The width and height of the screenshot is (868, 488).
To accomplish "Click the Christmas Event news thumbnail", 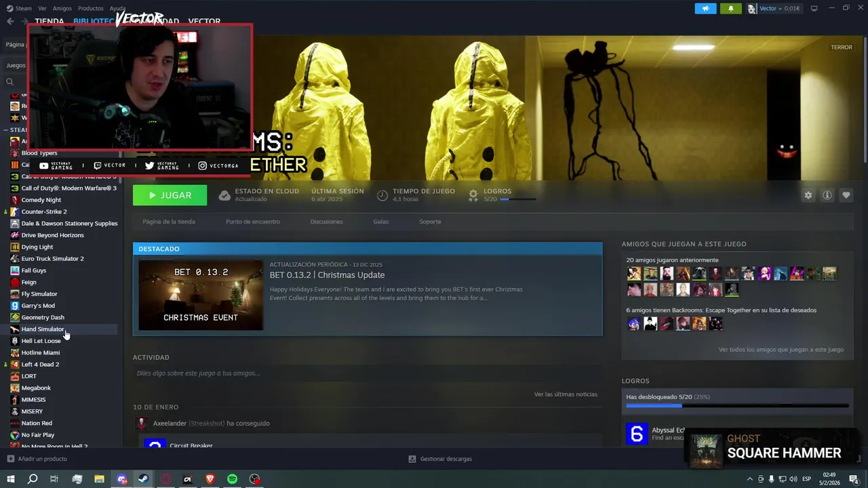I will tap(201, 295).
